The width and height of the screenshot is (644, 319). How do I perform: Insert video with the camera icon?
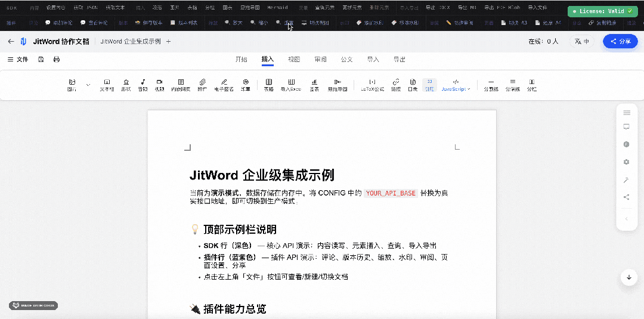[x=159, y=85]
